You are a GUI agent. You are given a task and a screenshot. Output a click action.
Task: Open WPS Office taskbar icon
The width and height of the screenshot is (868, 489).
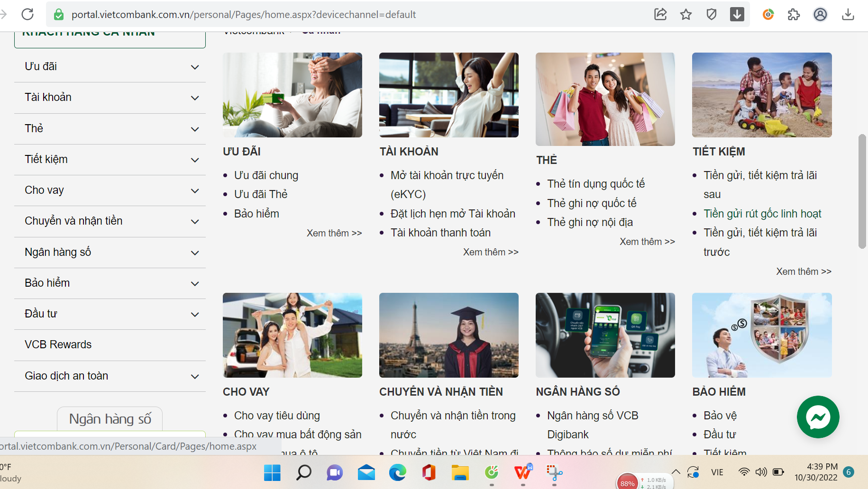523,472
